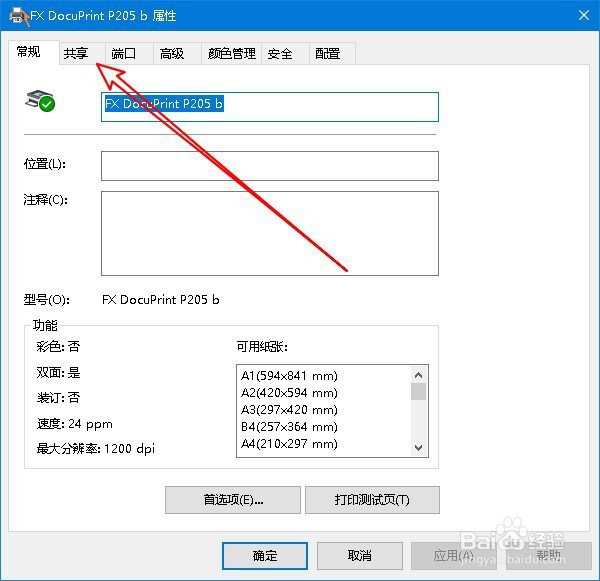The image size is (600, 581).
Task: Click the printer name field
Action: [270, 107]
